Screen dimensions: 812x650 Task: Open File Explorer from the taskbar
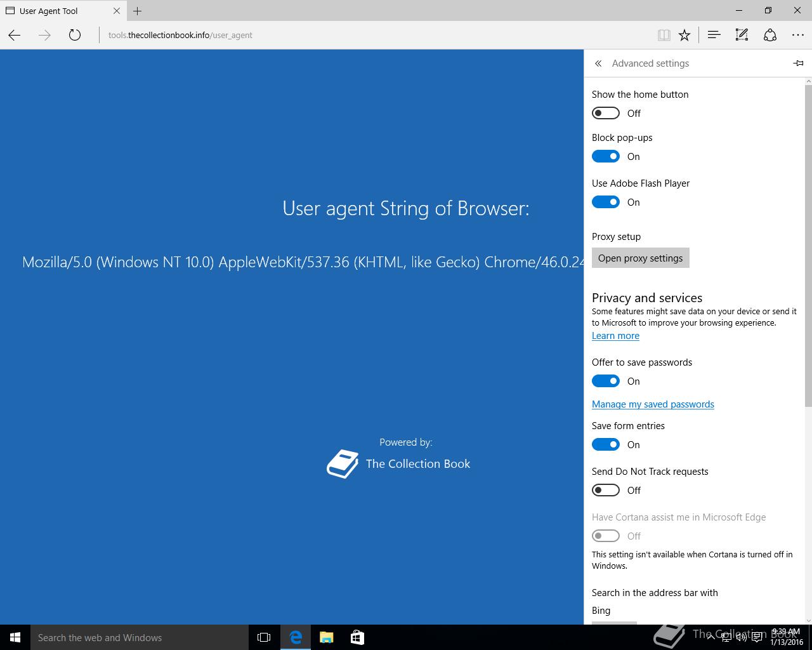coord(327,637)
